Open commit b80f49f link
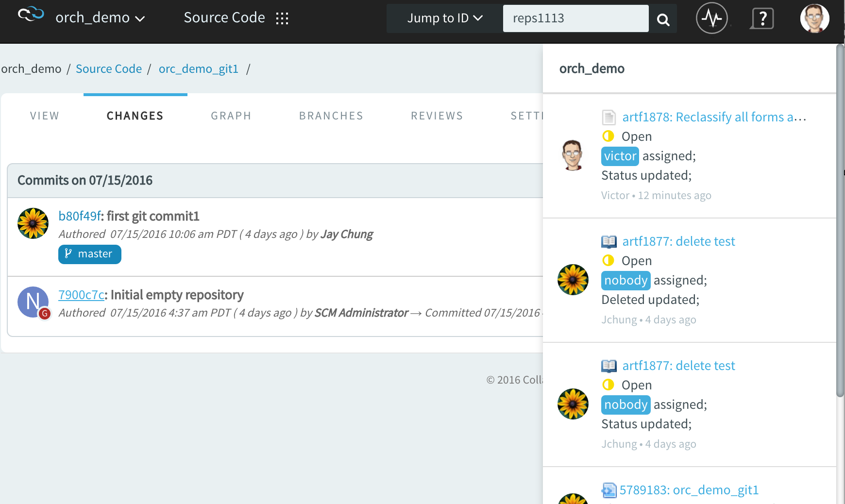Viewport: 845px width, 504px height. [x=80, y=216]
